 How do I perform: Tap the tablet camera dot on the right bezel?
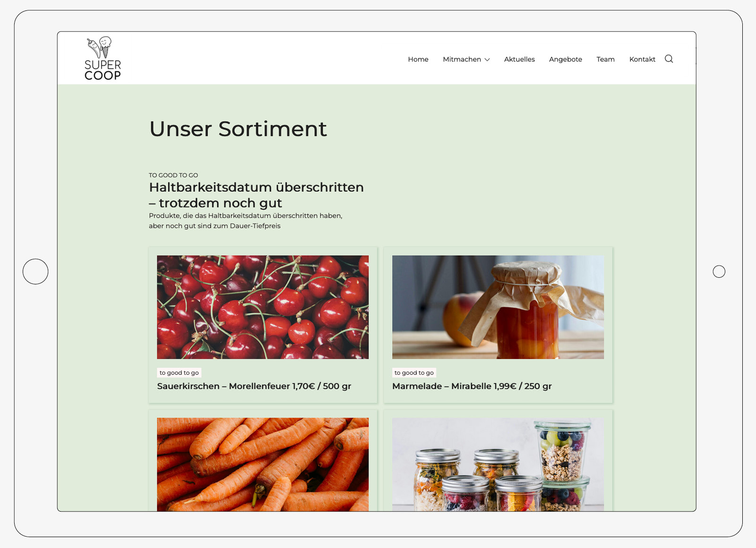point(719,272)
